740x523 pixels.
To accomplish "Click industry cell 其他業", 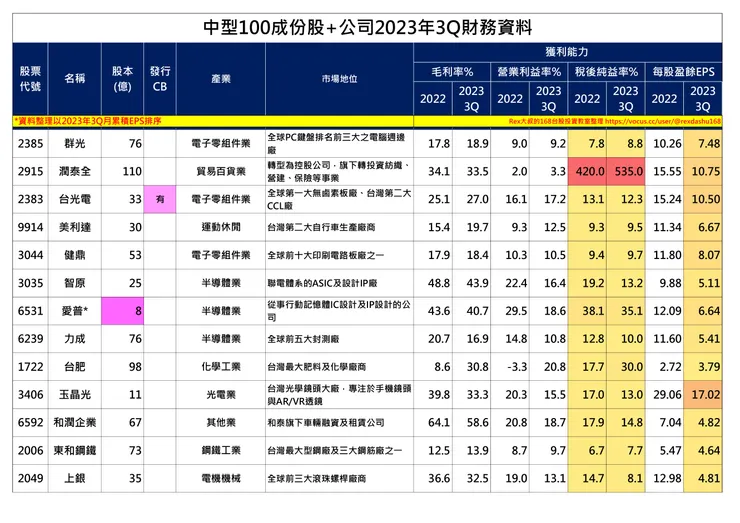I will 221,422.
